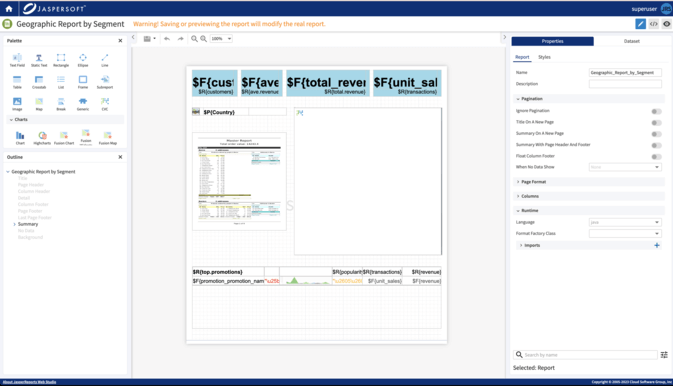Switch to design editor pencil icon

640,24
